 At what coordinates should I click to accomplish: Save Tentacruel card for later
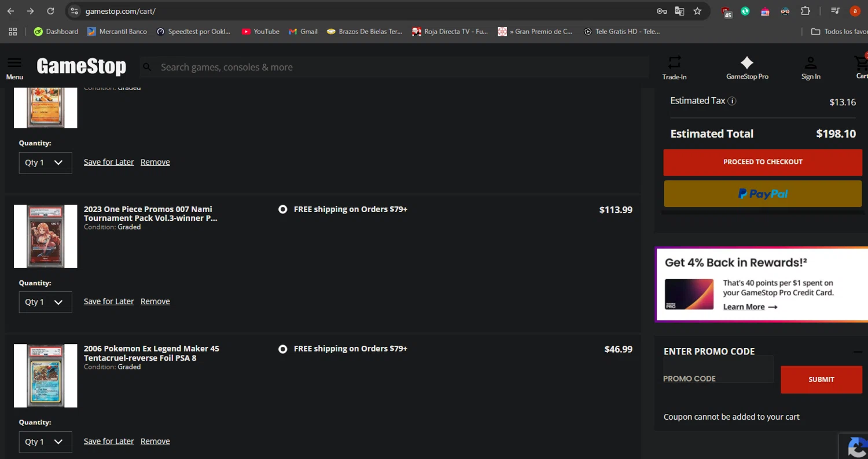pyautogui.click(x=109, y=441)
